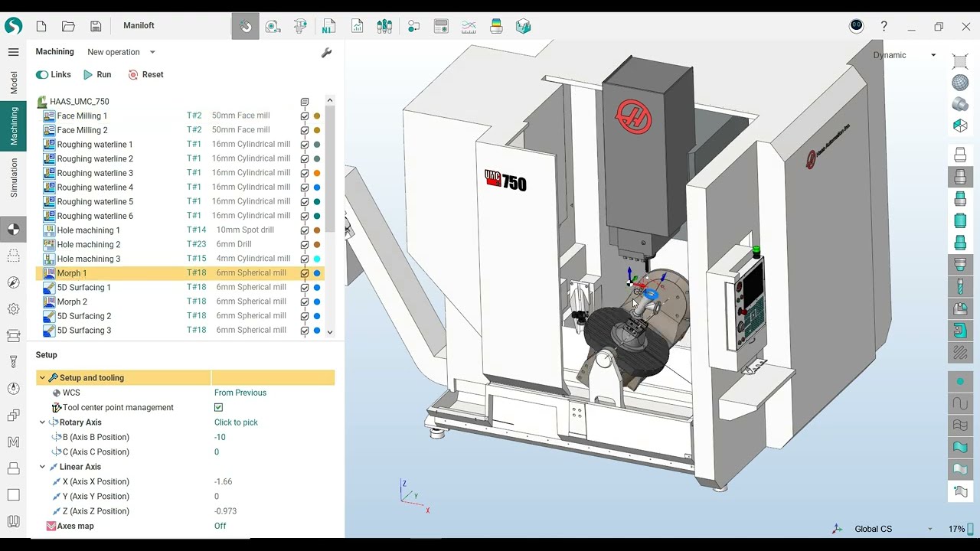This screenshot has width=980, height=551.
Task: Click the save disk icon
Action: [x=96, y=26]
